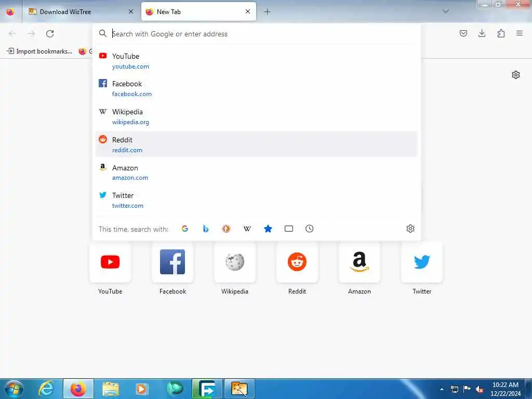The height and width of the screenshot is (399, 532).
Task: Open Import bookmarks in the bookmarks toolbar
Action: click(39, 51)
